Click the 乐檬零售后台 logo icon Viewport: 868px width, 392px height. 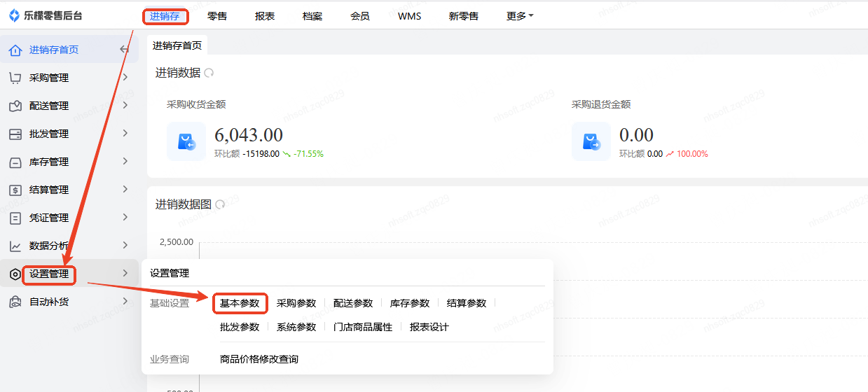click(14, 15)
